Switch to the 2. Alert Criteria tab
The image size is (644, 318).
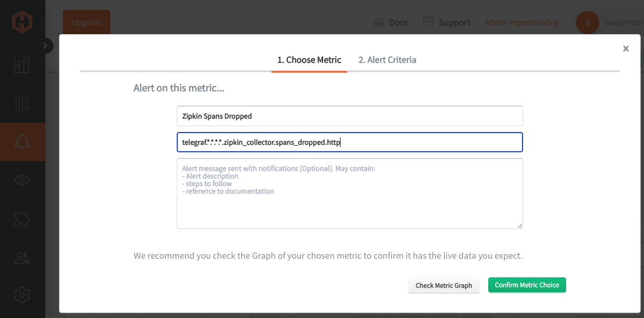(x=387, y=60)
